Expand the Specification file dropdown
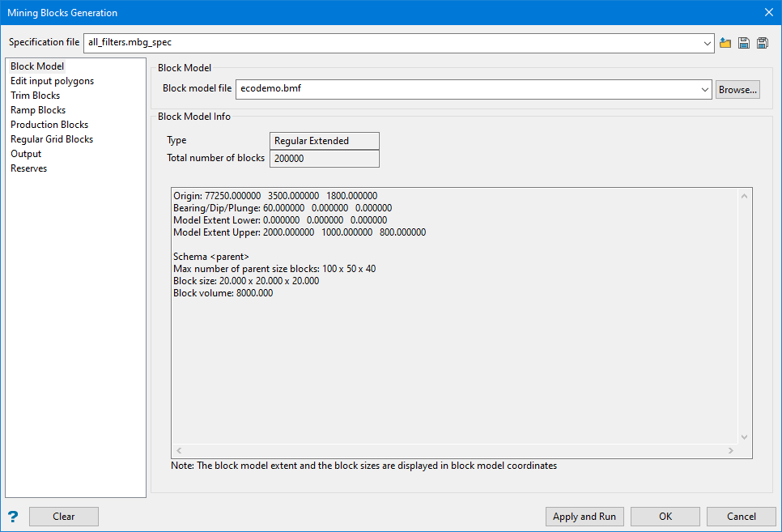782x532 pixels. 707,44
